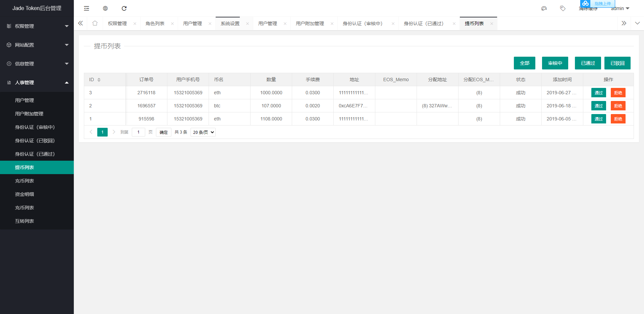The width and height of the screenshot is (644, 314).
Task: Go to the home tab icon
Action: click(95, 23)
